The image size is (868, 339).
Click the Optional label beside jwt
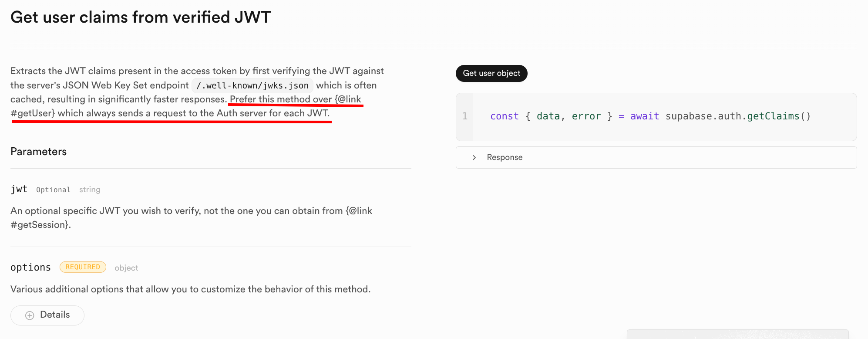(53, 190)
